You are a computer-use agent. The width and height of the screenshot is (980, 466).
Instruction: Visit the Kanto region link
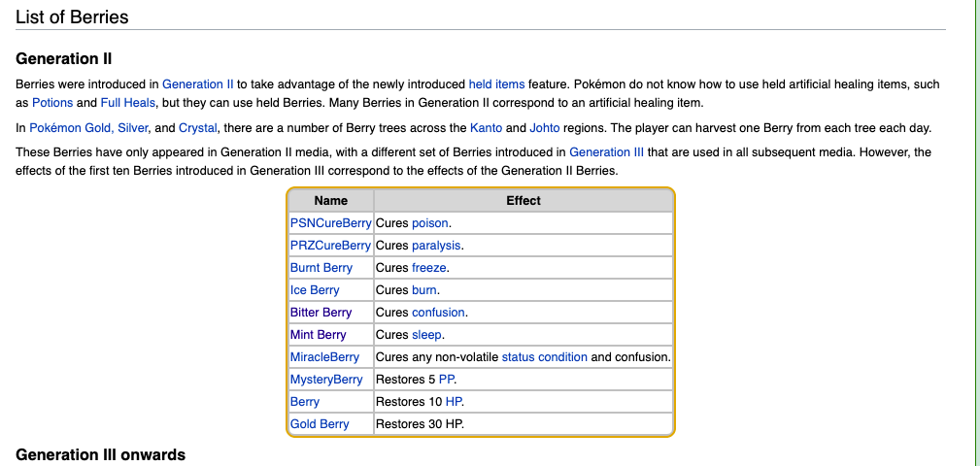(x=486, y=128)
